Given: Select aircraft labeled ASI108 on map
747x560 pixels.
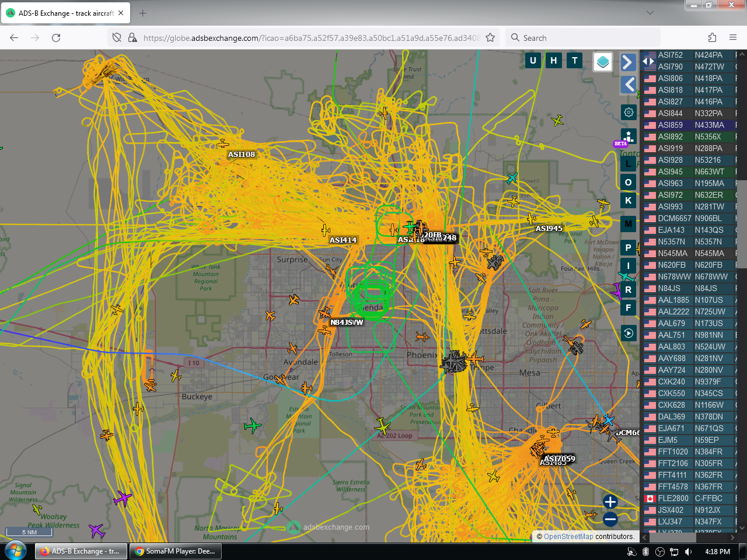Looking at the screenshot, I should coord(223,143).
